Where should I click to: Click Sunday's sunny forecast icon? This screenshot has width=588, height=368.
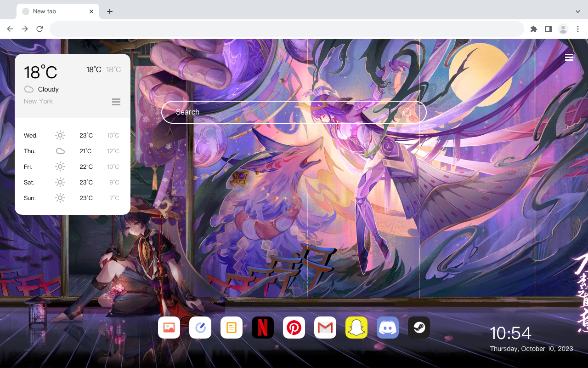click(60, 198)
